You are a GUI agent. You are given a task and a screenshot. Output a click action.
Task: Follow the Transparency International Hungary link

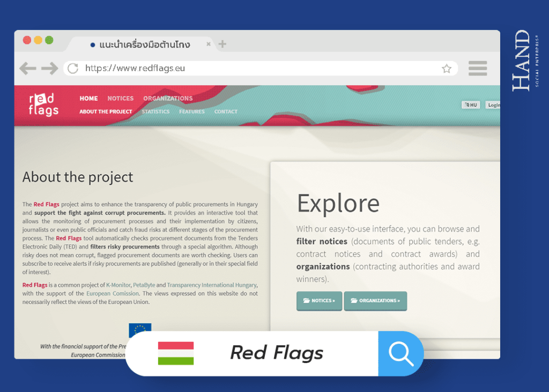tap(212, 285)
